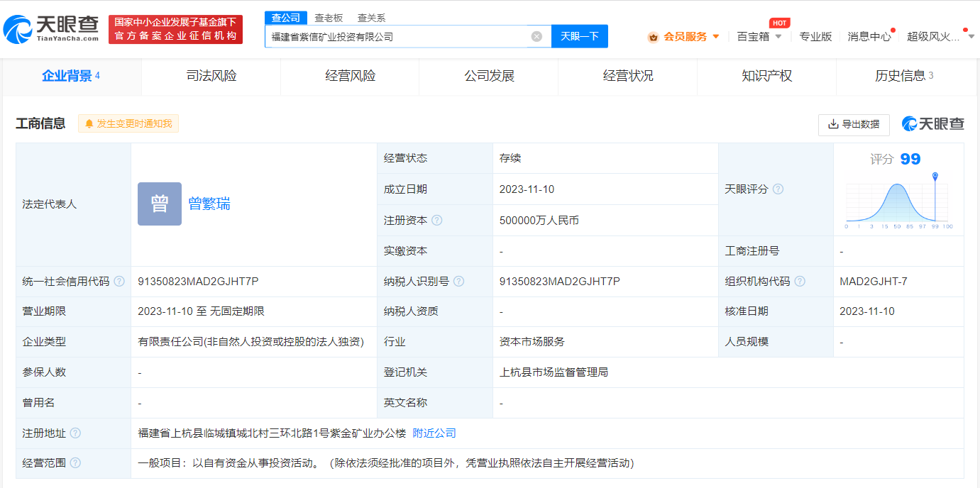
Task: Enable 发生变更时通知我 change notification
Action: pyautogui.click(x=128, y=123)
